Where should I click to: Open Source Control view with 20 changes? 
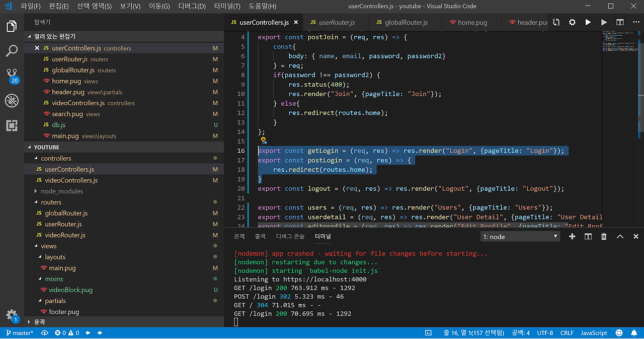point(12,76)
